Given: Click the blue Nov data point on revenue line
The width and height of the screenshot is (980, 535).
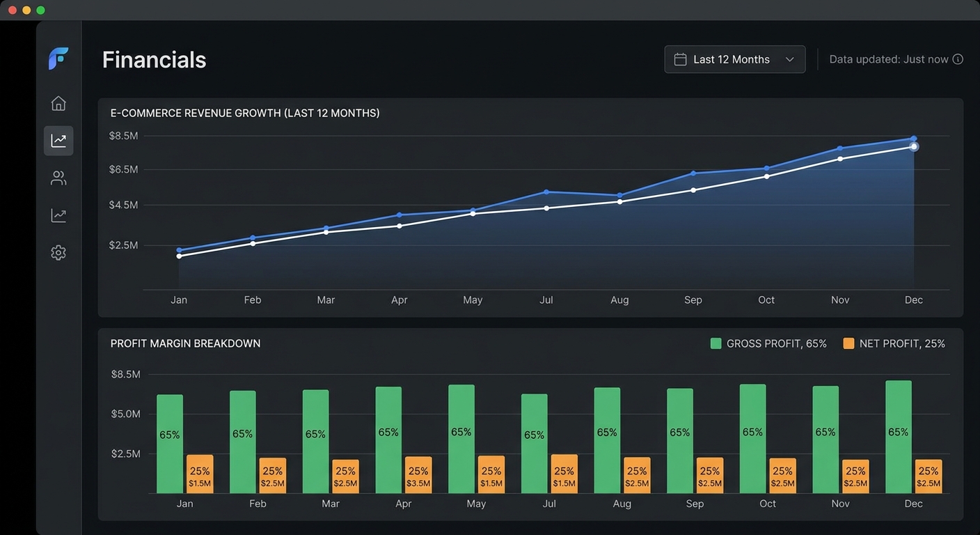Looking at the screenshot, I should click(840, 148).
